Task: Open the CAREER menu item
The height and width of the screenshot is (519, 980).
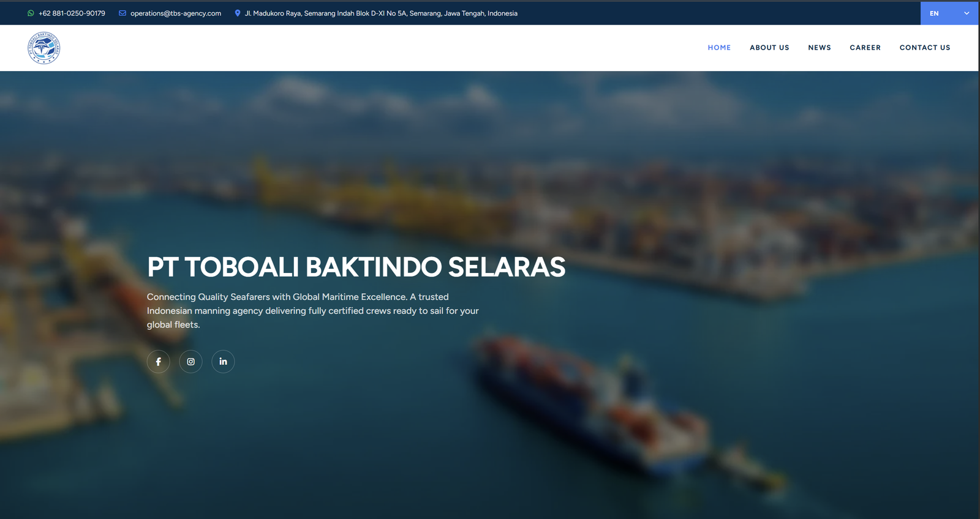Action: 865,48
